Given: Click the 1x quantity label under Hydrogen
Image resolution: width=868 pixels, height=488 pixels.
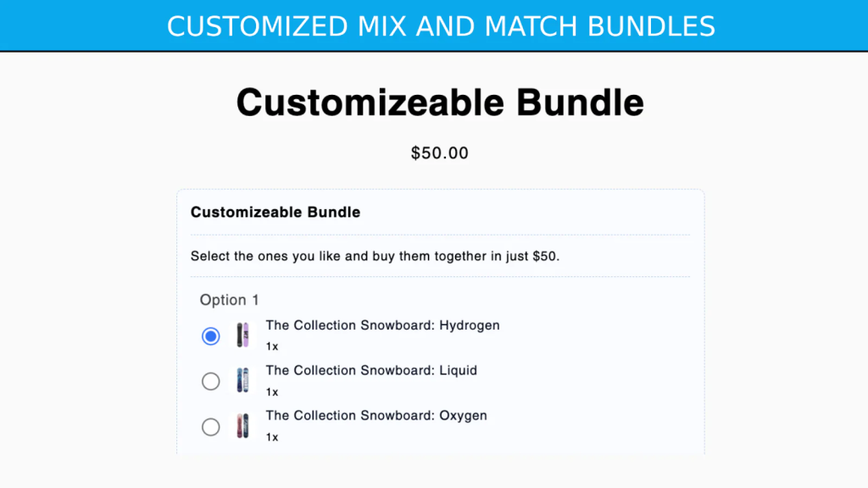Looking at the screenshot, I should (270, 347).
